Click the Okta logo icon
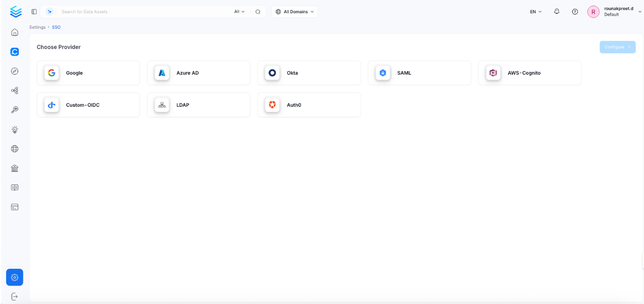Screen dimensions: 644x304 [272, 73]
